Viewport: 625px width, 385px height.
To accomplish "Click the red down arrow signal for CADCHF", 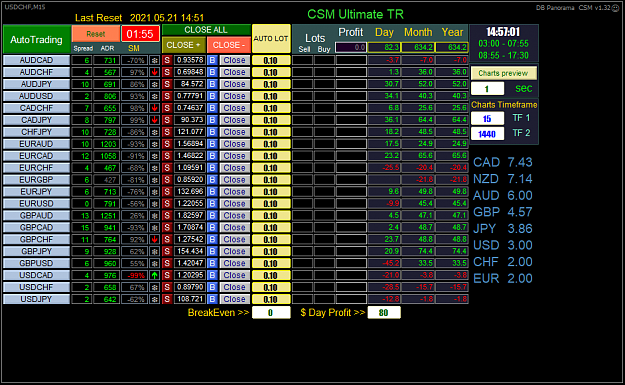I will 155,108.
